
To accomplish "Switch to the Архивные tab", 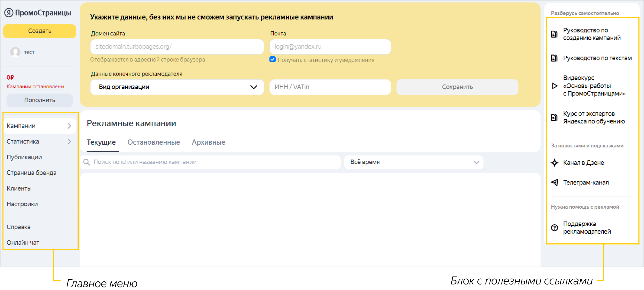I will (208, 142).
